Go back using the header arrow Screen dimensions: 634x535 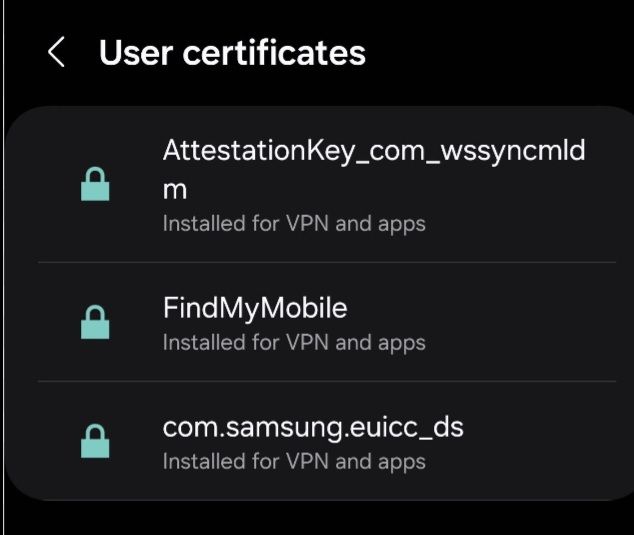56,52
